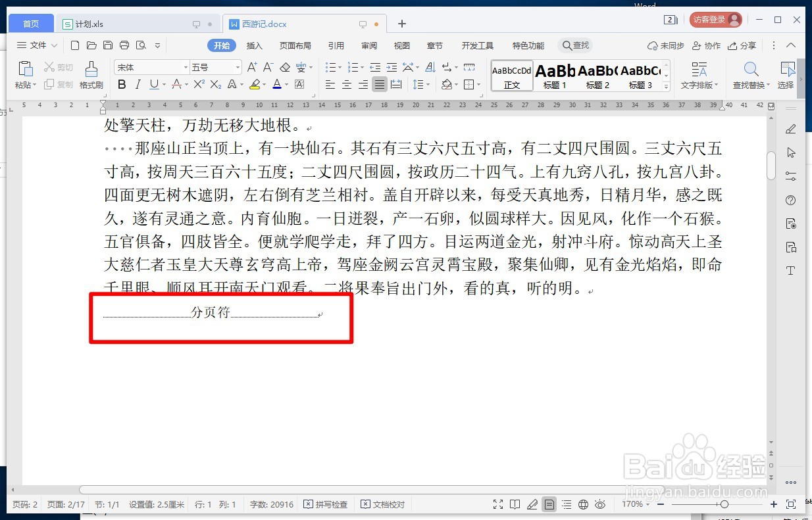Image resolution: width=812 pixels, height=520 pixels.
Task: Toggle bold formatting in the ribbon
Action: (121, 84)
